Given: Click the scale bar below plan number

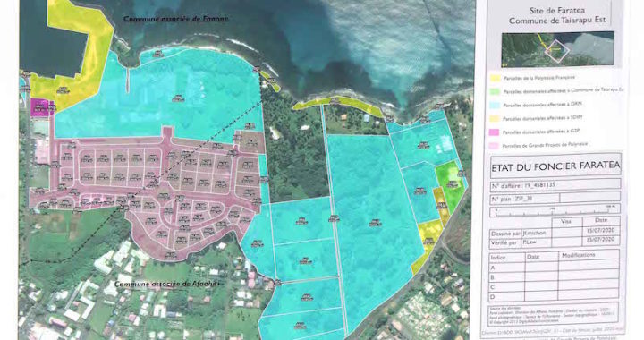Looking at the screenshot, I should coord(555,211).
